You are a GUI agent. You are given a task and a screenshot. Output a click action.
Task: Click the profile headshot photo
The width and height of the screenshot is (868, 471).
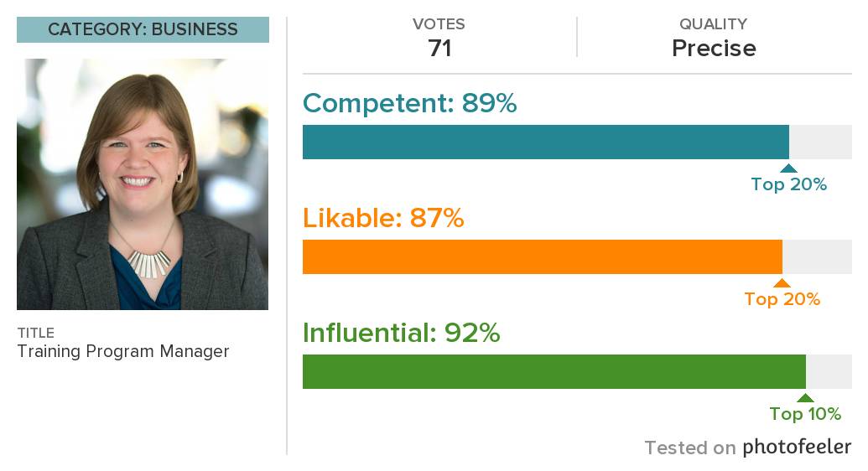(x=143, y=184)
